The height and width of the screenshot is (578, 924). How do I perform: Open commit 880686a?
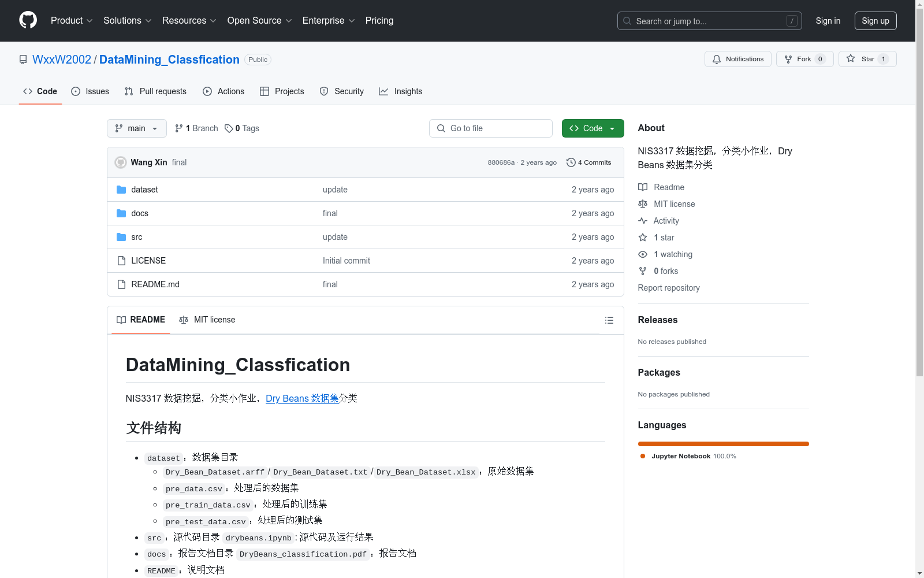pos(501,162)
